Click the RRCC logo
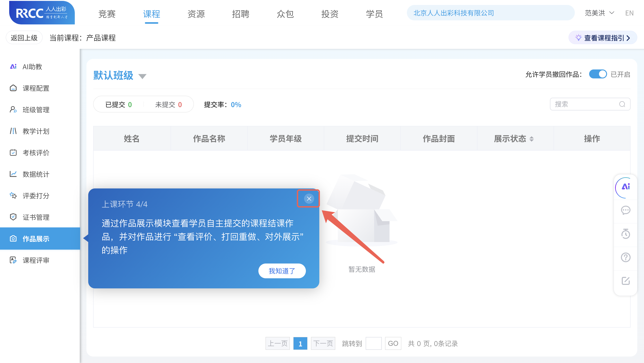 click(x=42, y=13)
